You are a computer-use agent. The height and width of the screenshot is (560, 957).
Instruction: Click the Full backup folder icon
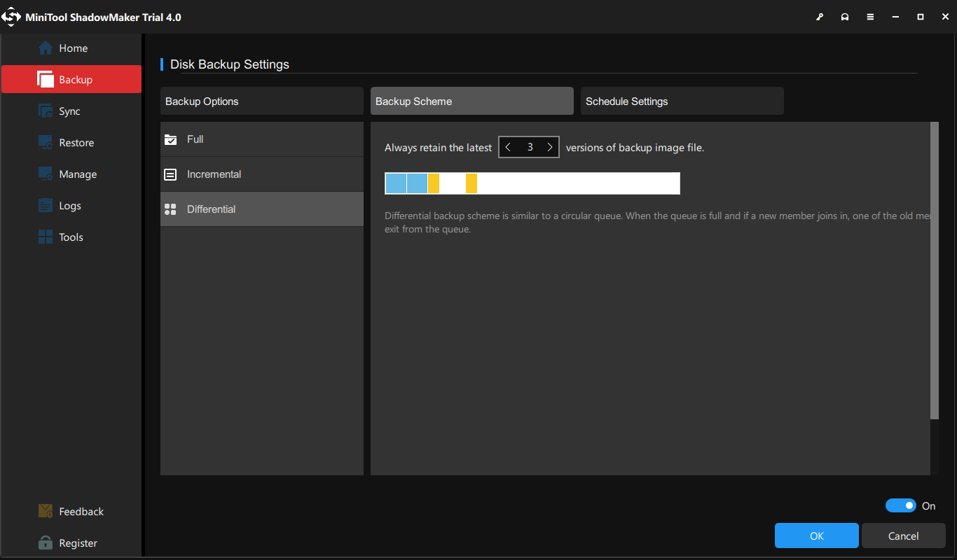point(170,139)
